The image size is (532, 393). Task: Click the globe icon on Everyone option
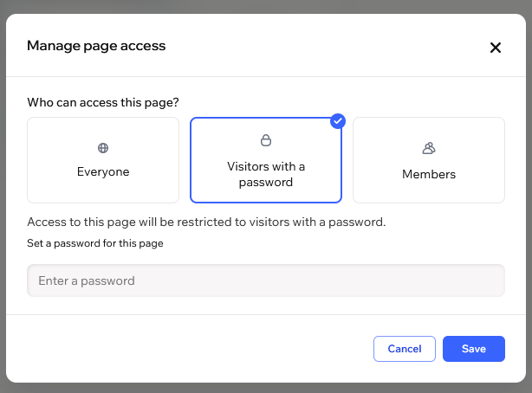[103, 148]
